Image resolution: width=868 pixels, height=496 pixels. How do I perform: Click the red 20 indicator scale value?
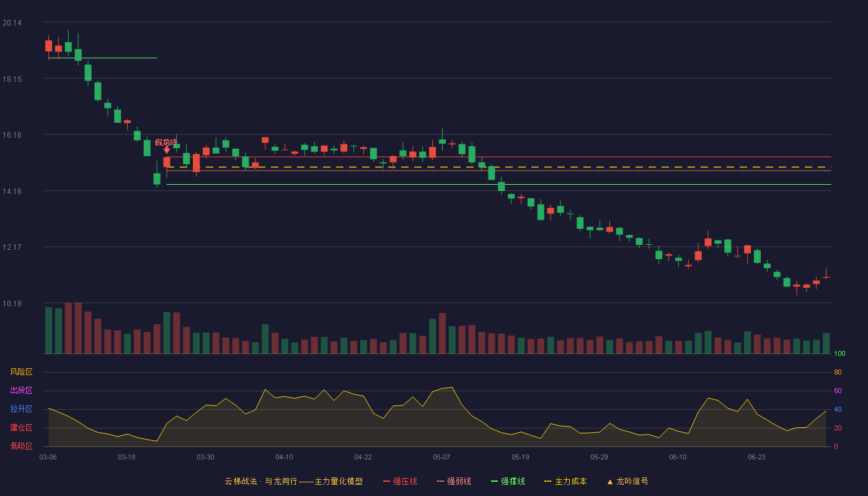pos(838,428)
